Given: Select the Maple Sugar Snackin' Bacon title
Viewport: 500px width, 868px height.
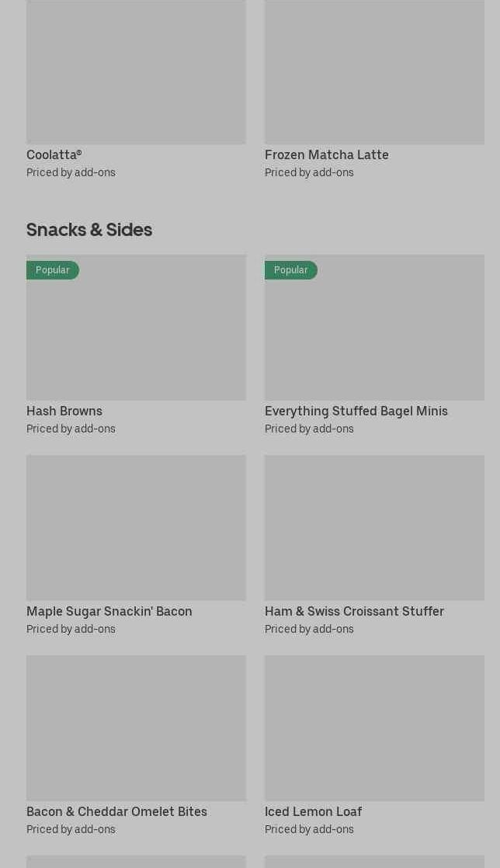Looking at the screenshot, I should click(109, 611).
